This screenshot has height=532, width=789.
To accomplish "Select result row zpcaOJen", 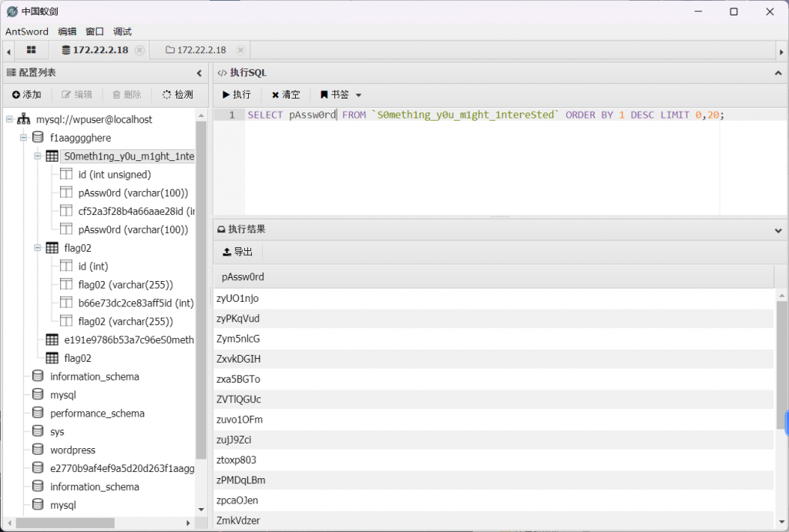I will pyautogui.click(x=494, y=500).
